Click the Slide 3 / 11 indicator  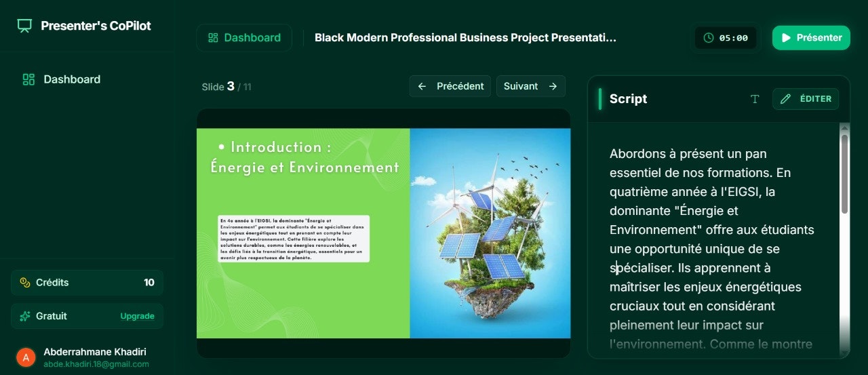pyautogui.click(x=226, y=87)
